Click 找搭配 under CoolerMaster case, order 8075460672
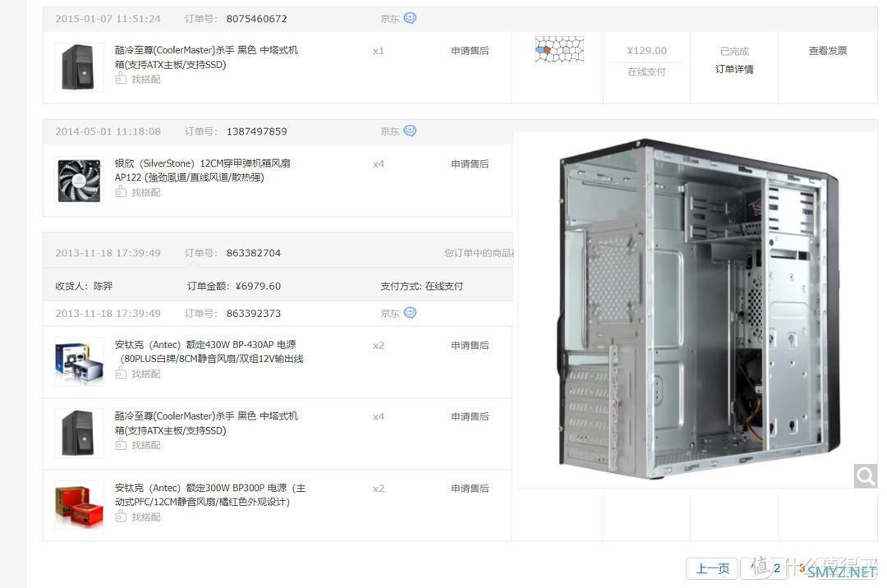The width and height of the screenshot is (887, 588). pyautogui.click(x=138, y=79)
